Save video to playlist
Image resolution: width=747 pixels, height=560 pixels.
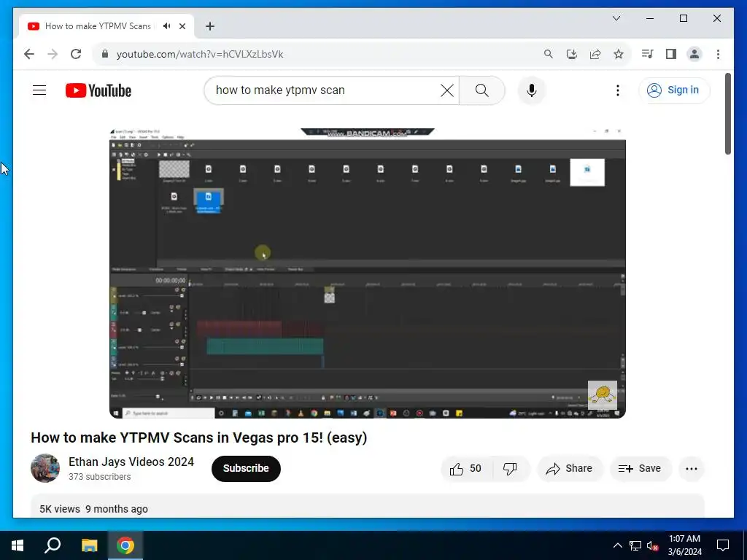point(640,469)
